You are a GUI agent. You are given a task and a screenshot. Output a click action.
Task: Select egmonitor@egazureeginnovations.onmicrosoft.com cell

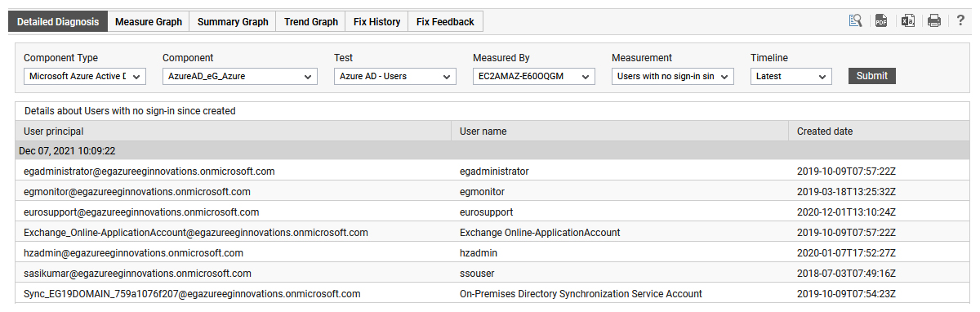(x=137, y=192)
